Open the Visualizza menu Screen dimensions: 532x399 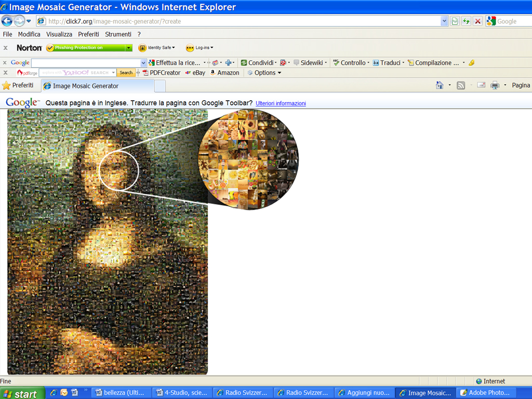(x=59, y=34)
